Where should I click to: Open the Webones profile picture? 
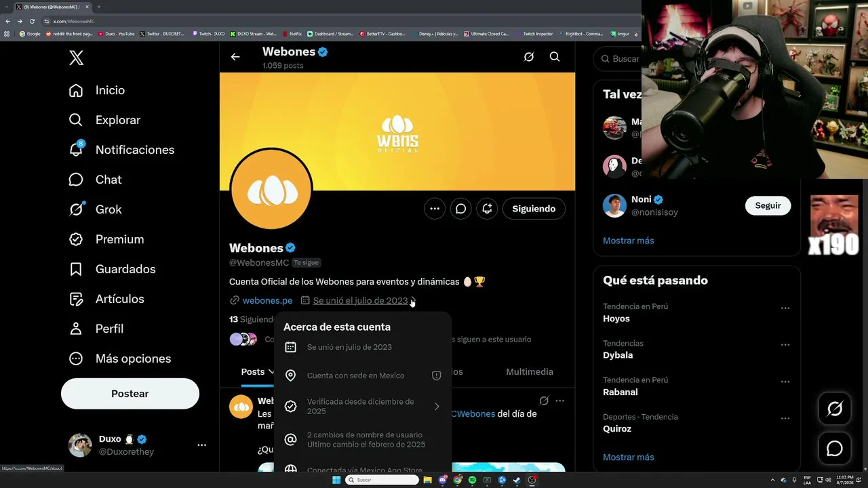tap(271, 190)
